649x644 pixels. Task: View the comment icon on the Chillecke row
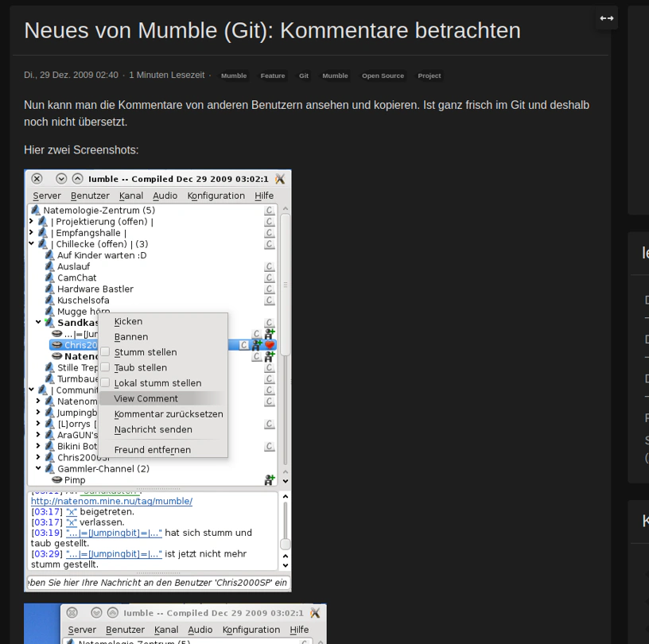coord(270,244)
